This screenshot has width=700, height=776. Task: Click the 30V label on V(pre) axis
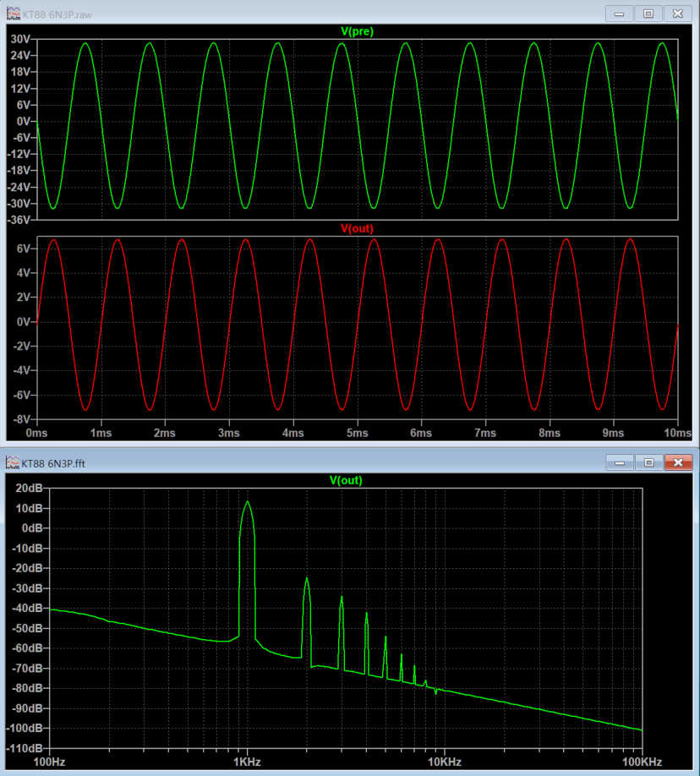(x=19, y=39)
